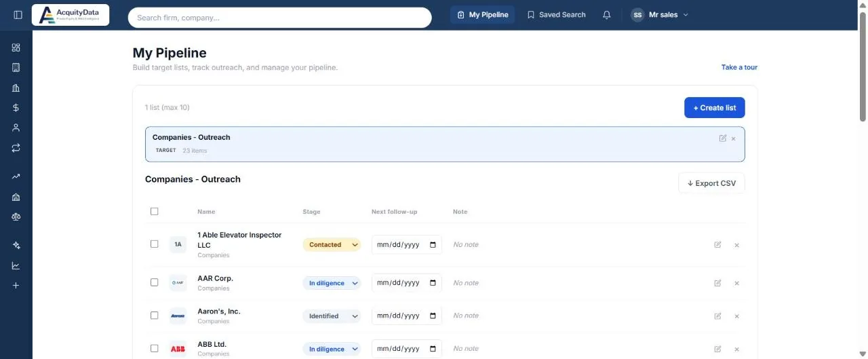Image resolution: width=868 pixels, height=359 pixels.
Task: Click the 1A company logo thumbnail
Action: point(178,244)
